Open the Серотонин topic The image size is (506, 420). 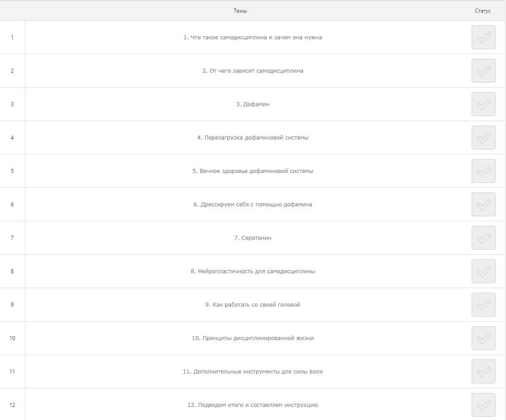253,238
